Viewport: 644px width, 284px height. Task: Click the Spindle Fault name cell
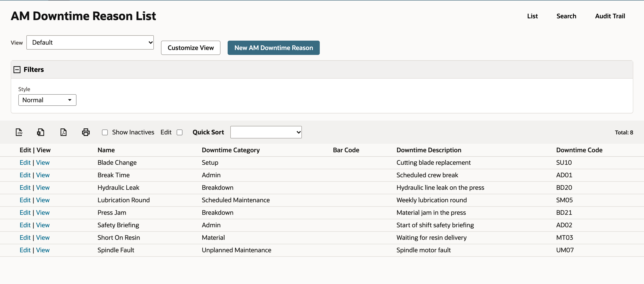(x=116, y=250)
